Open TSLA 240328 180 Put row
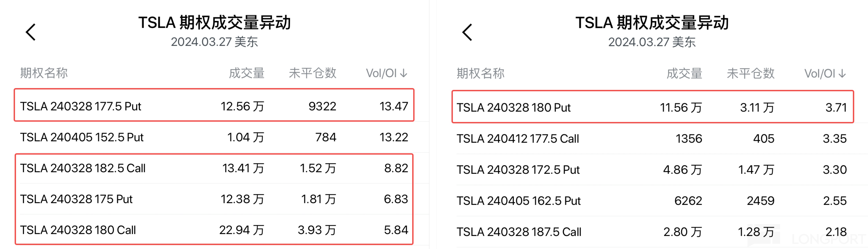Screen dimensions: 868x249 click(x=513, y=108)
